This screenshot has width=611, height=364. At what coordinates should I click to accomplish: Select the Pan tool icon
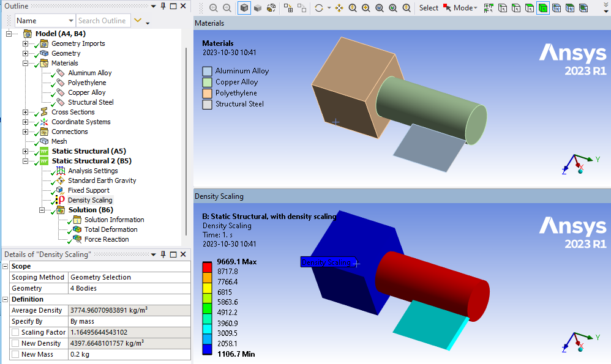coord(339,8)
